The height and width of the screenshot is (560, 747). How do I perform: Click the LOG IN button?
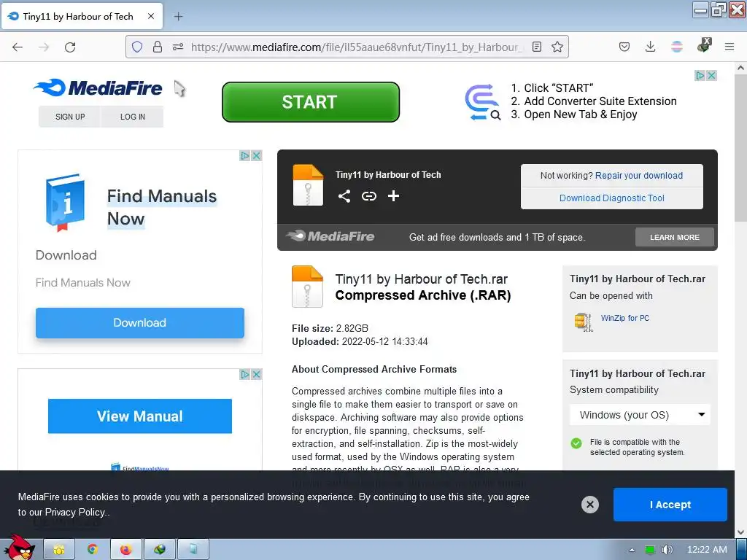click(133, 117)
